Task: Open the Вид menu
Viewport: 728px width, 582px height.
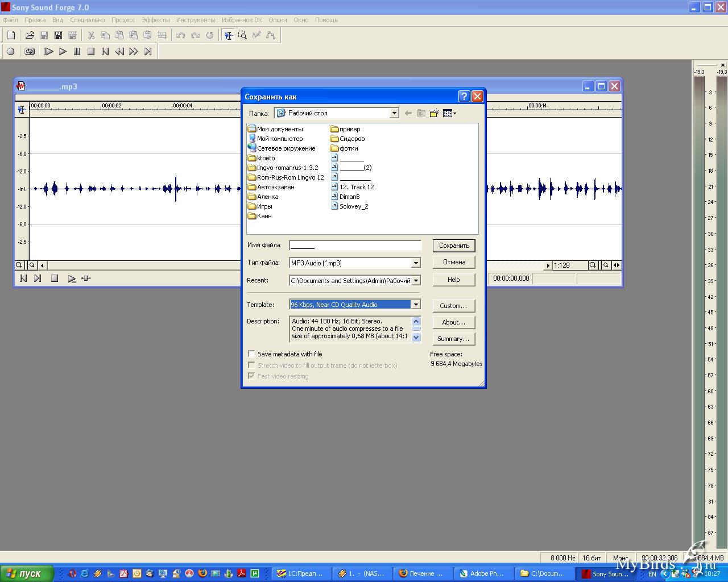Action: (58, 20)
